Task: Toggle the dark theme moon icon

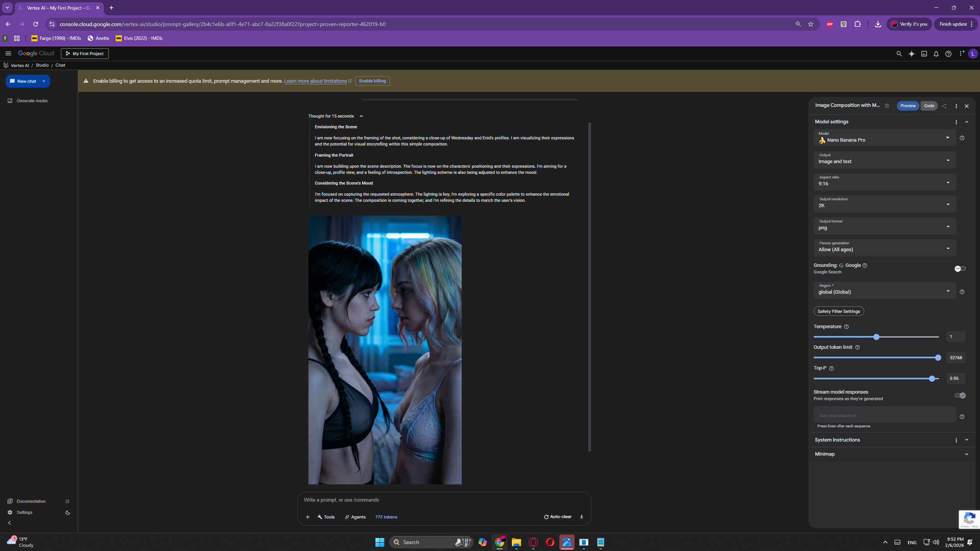Action: (x=68, y=513)
